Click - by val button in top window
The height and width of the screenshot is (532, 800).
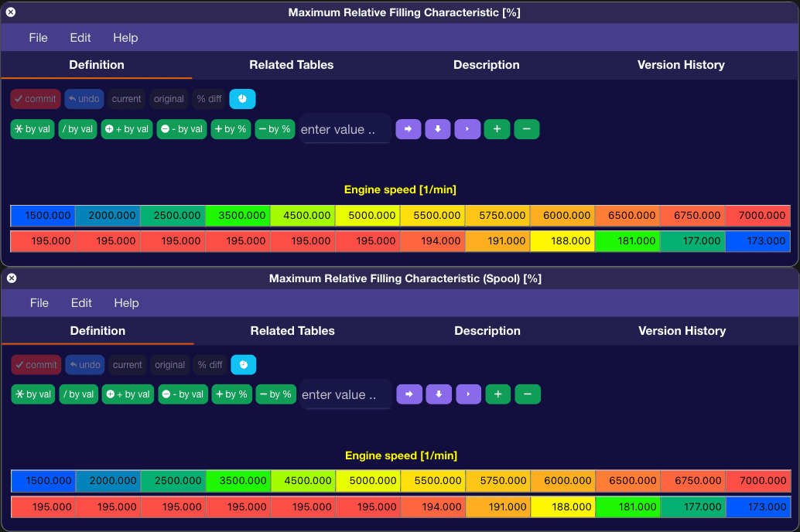pos(182,129)
